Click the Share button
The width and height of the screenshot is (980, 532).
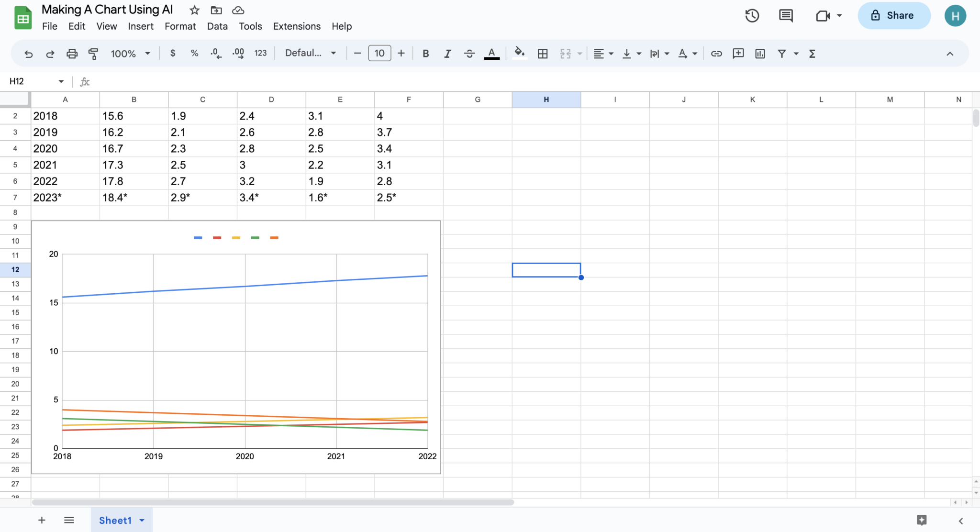click(893, 15)
